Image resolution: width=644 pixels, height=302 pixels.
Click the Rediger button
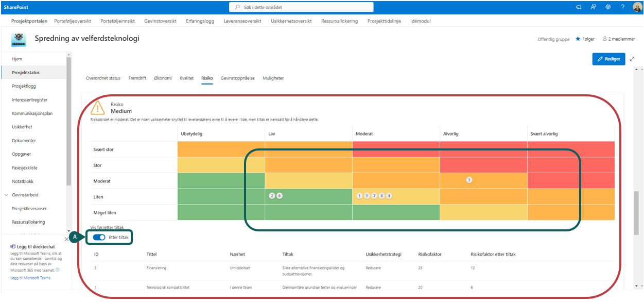[608, 59]
